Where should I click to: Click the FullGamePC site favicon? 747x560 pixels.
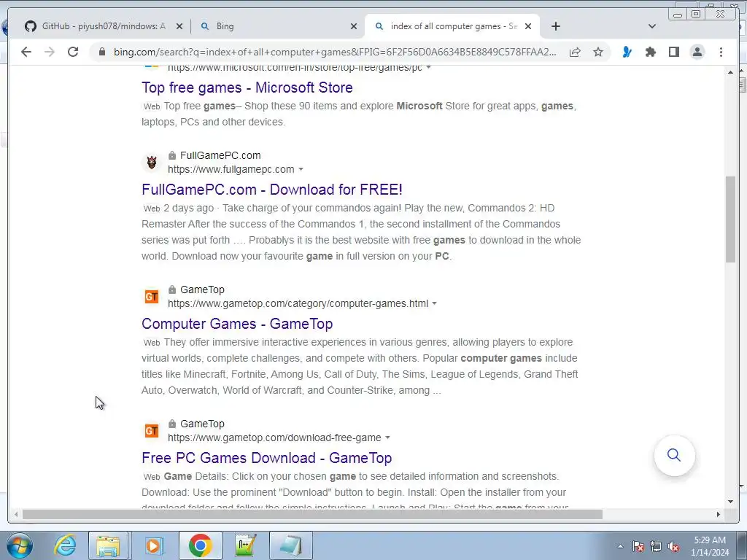(152, 163)
